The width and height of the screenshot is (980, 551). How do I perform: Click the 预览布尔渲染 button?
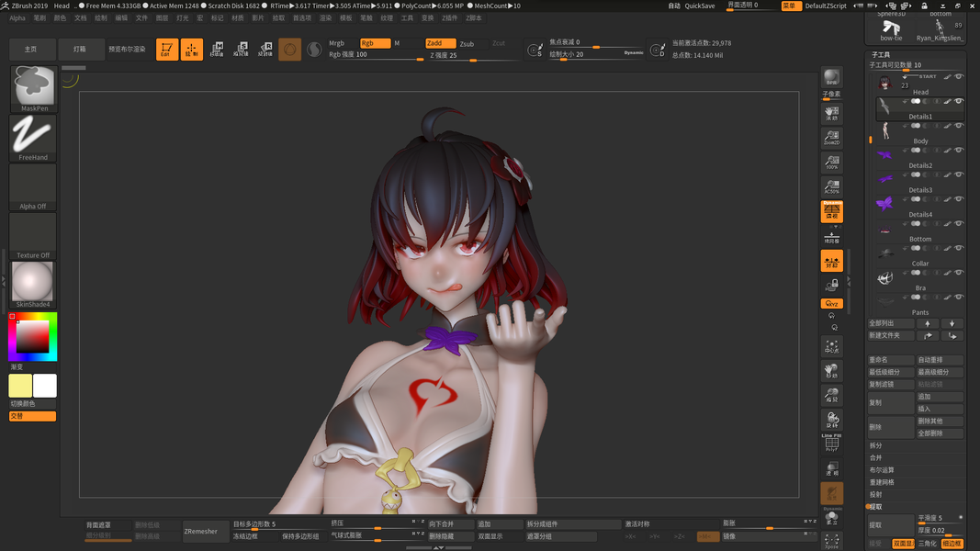pyautogui.click(x=127, y=49)
